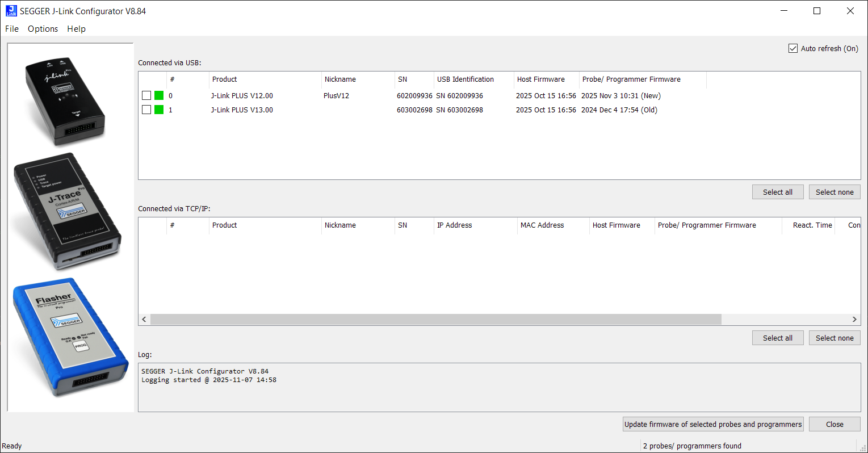Click green status indicator for probe 1

(159, 110)
